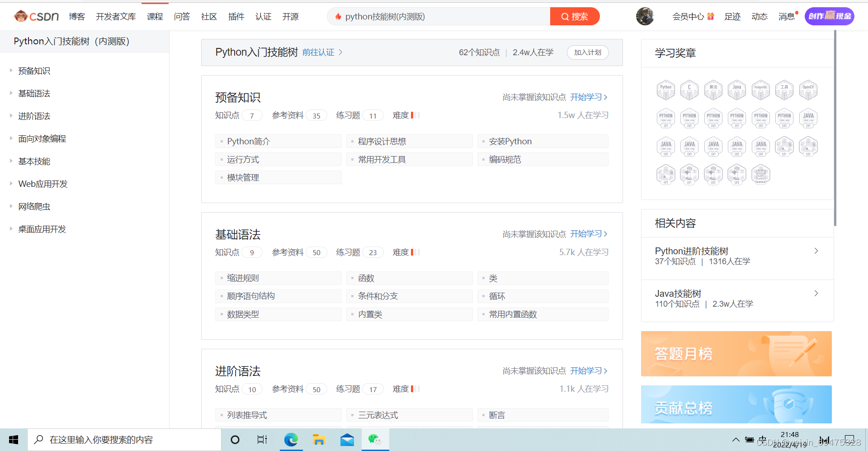868x451 pixels.
Task: Open WeChat from the taskbar
Action: point(375,440)
